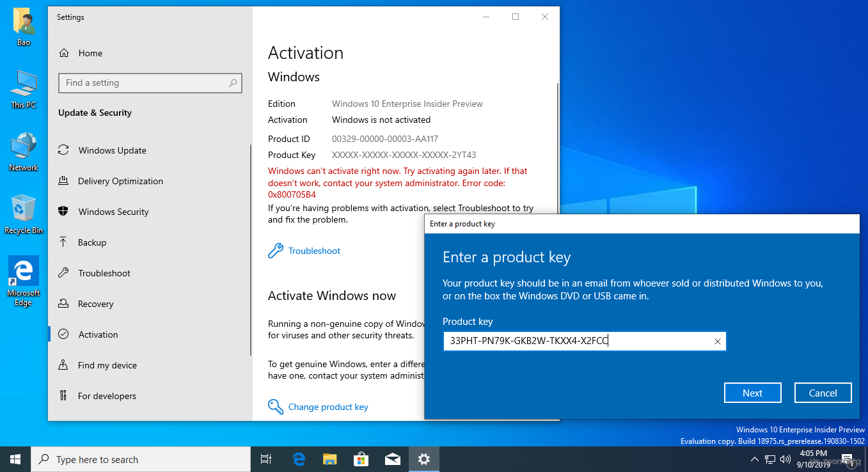Viewport: 868px width, 472px height.
Task: Click the Update & Security heading
Action: click(x=95, y=113)
